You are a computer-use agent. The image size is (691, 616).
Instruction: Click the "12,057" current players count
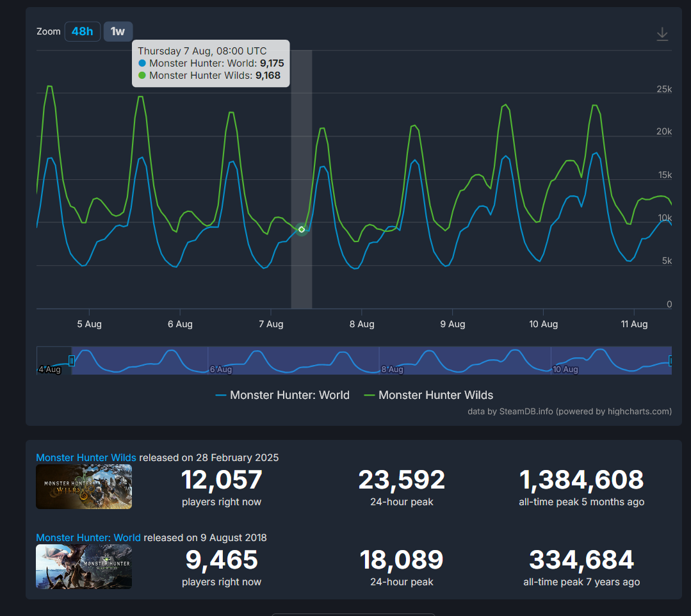point(222,480)
